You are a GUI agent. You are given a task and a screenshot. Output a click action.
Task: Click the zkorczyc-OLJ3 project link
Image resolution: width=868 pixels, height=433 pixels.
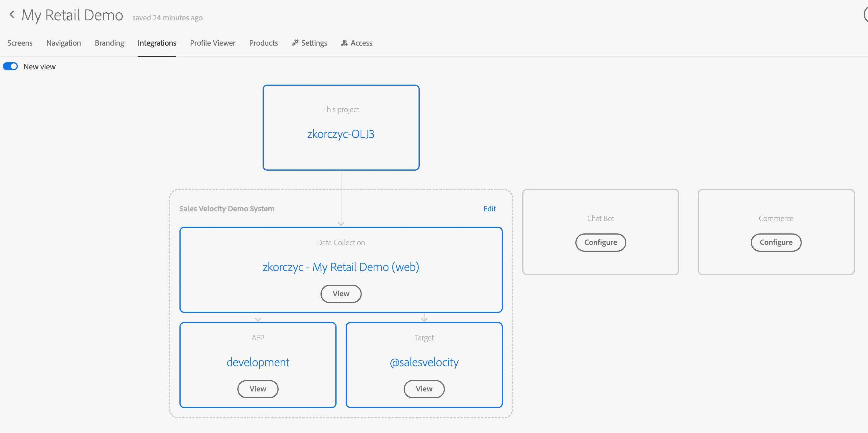pos(341,134)
